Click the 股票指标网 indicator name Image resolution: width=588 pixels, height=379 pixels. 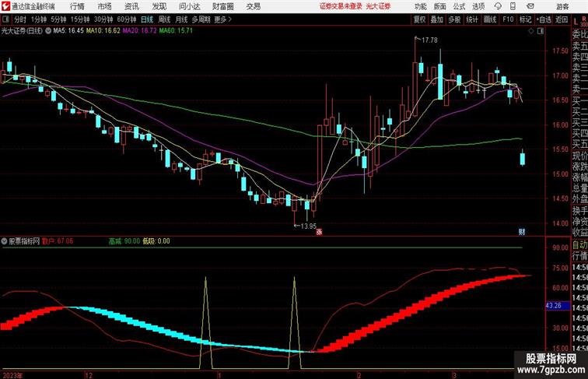click(x=24, y=241)
